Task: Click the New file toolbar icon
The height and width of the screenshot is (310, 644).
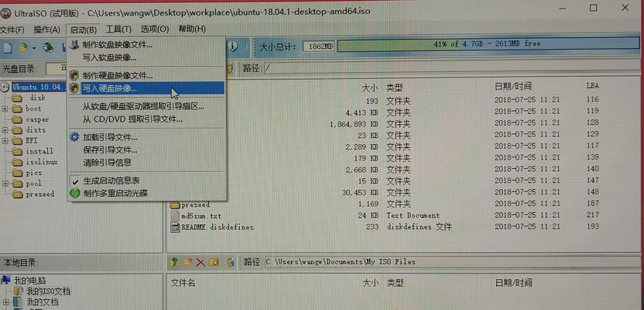Action: [7, 48]
